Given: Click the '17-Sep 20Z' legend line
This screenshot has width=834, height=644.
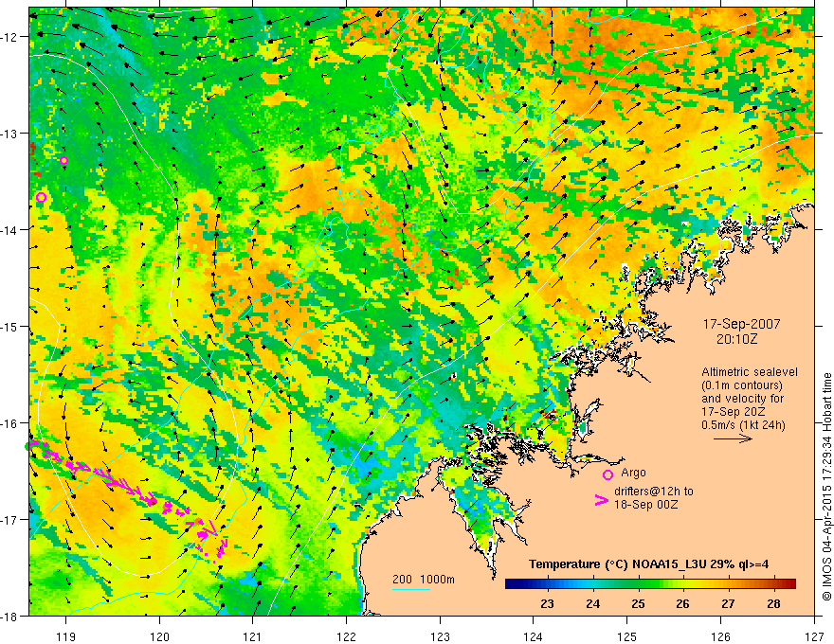Looking at the screenshot, I should point(733,412).
